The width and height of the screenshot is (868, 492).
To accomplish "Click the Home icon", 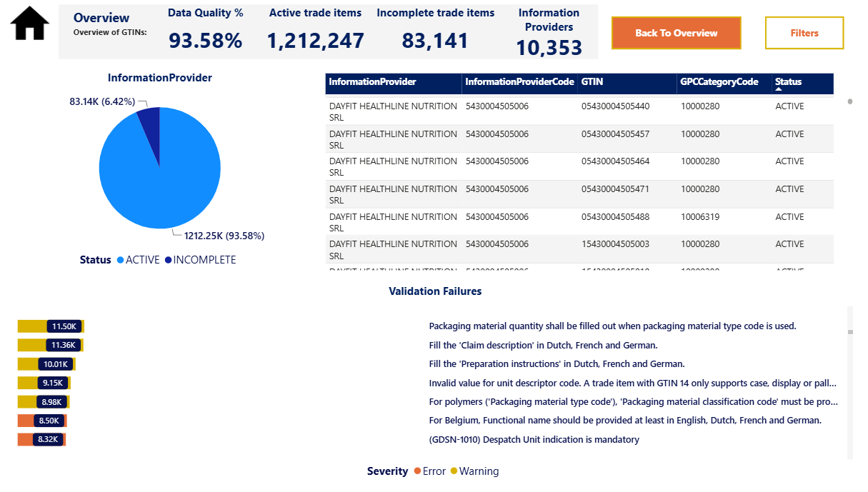I will click(30, 23).
